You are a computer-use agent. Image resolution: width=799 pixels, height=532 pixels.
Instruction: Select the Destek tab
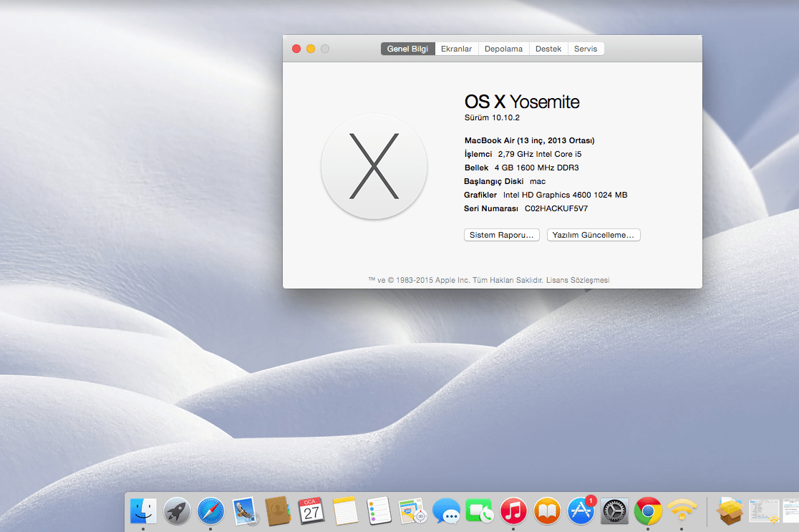pos(548,49)
